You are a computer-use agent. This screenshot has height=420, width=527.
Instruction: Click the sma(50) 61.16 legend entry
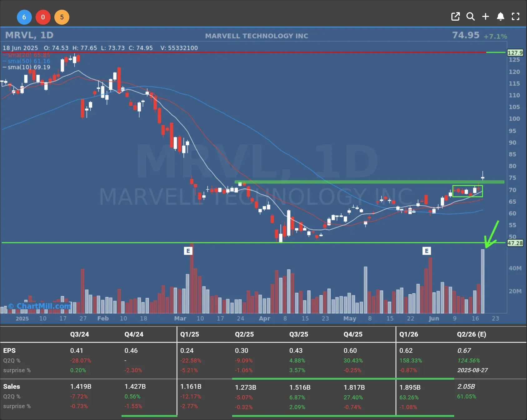pyautogui.click(x=27, y=61)
